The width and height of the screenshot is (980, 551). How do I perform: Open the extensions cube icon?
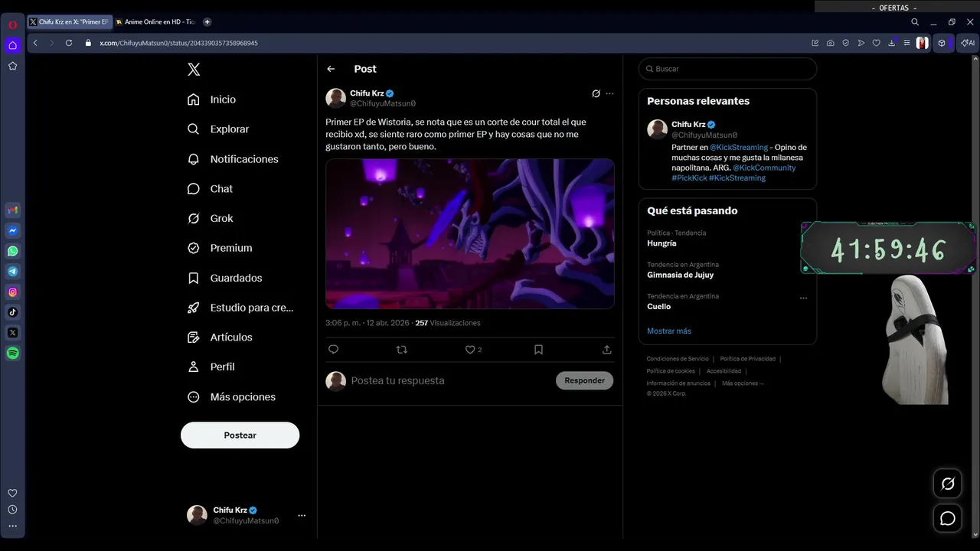coord(942,43)
